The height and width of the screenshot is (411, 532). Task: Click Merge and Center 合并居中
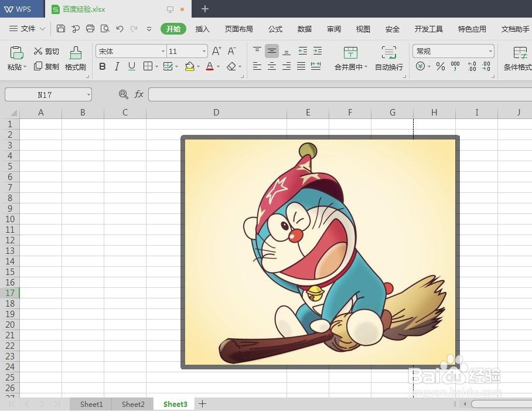(350, 59)
